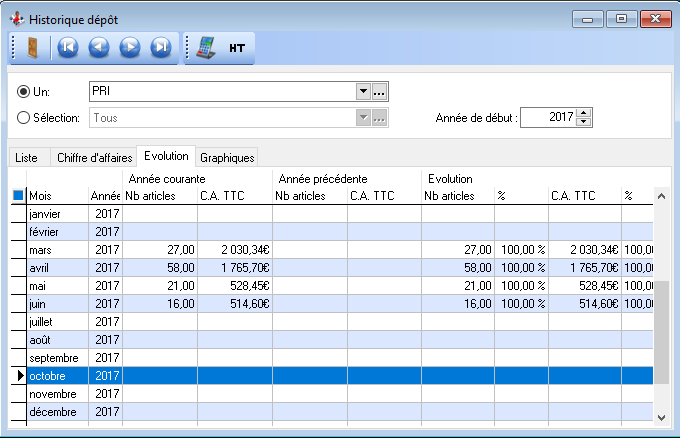Decrease the Année de début value
The height and width of the screenshot is (438, 680).
coord(585,122)
